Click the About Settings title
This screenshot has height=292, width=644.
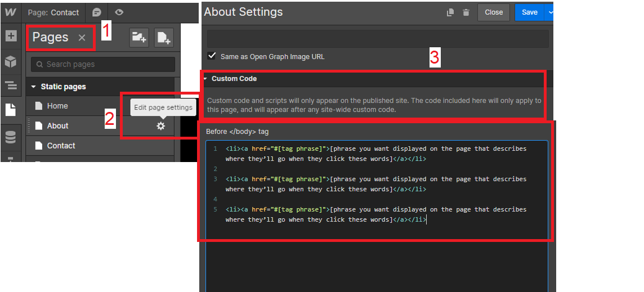[x=243, y=12]
